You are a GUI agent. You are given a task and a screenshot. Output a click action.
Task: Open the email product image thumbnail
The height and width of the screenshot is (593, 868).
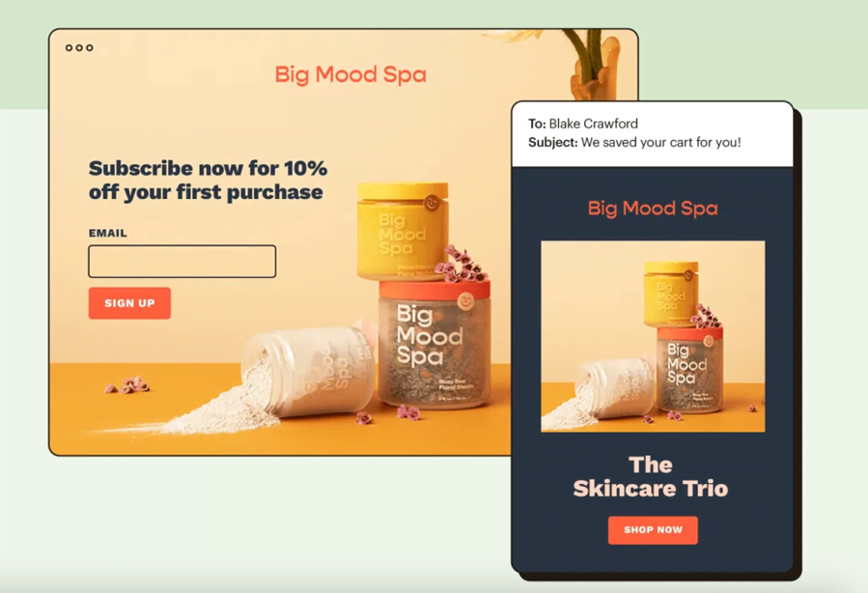point(654,336)
